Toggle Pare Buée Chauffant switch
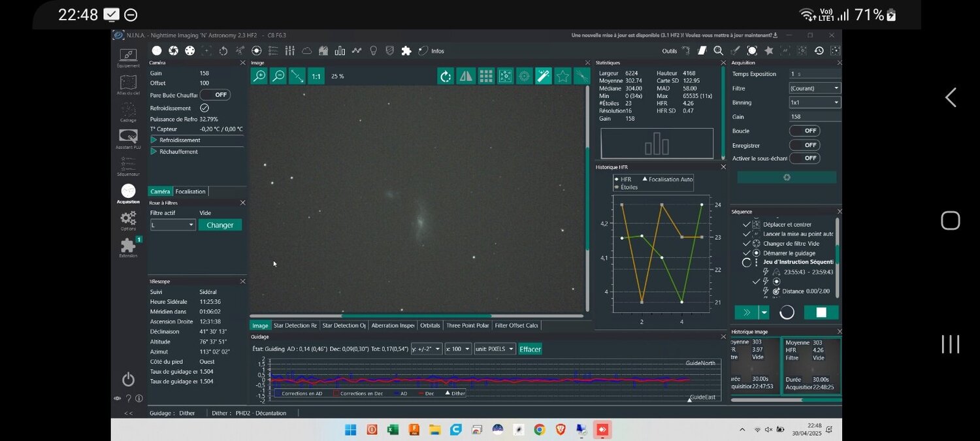 pos(215,95)
